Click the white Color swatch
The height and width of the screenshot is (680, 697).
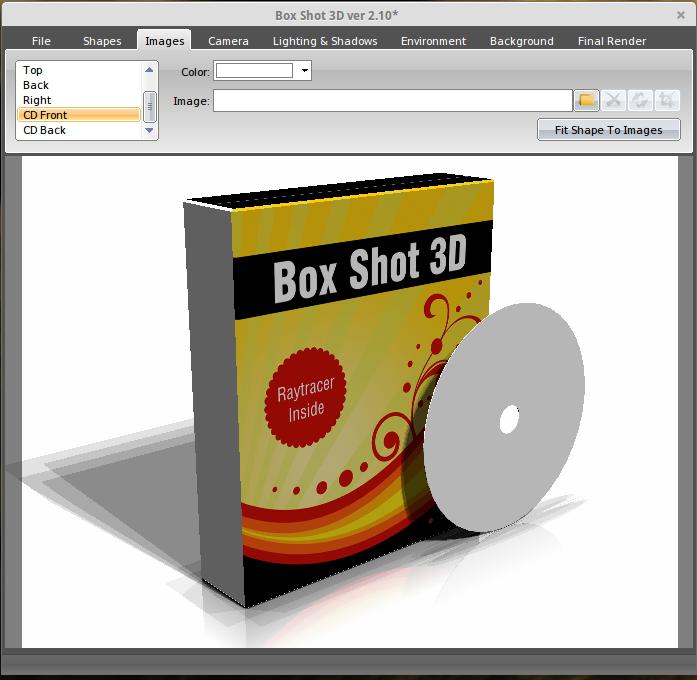[x=254, y=71]
